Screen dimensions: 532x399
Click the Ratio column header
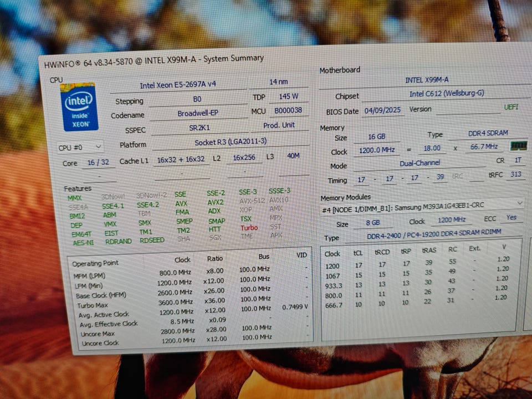point(215,259)
